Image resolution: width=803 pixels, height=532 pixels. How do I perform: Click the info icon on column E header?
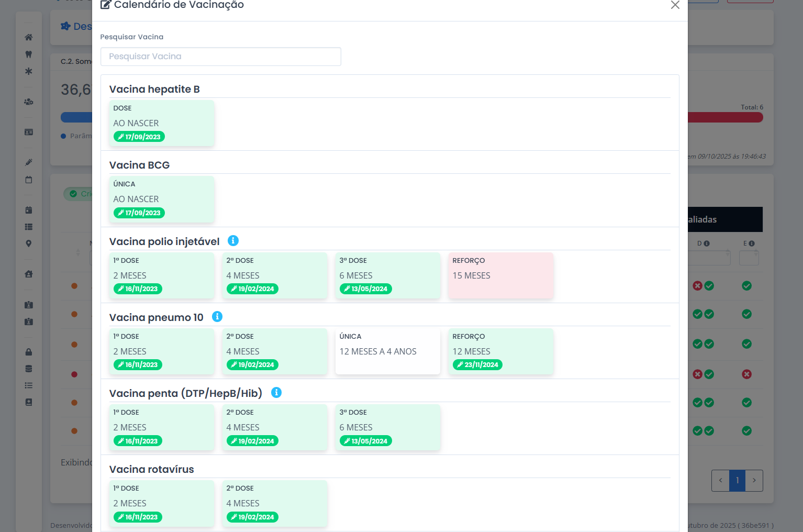click(x=752, y=243)
